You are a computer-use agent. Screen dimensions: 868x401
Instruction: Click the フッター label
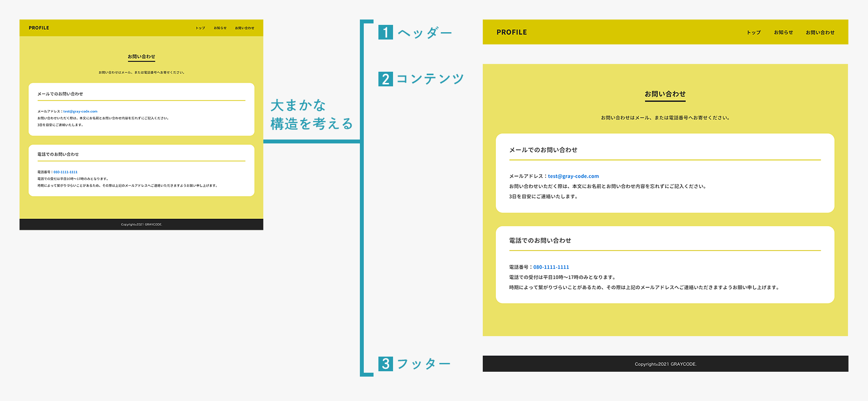point(424,364)
